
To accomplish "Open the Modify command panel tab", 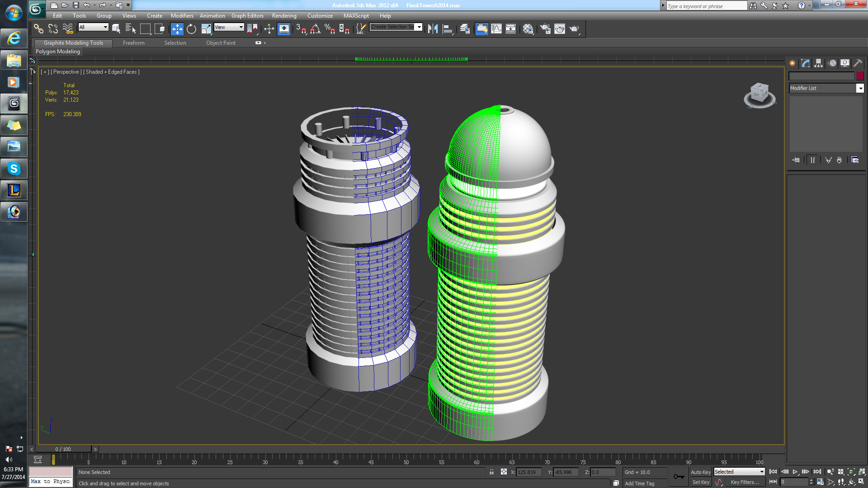I will [806, 63].
